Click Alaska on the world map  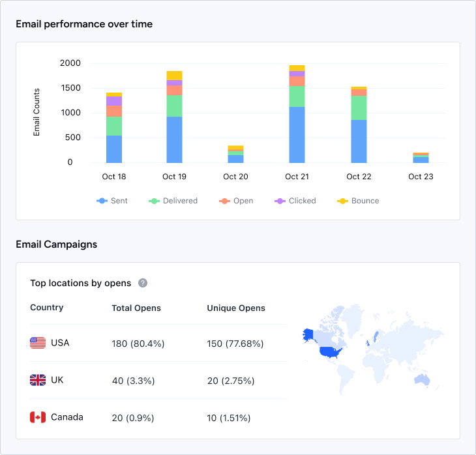point(308,335)
